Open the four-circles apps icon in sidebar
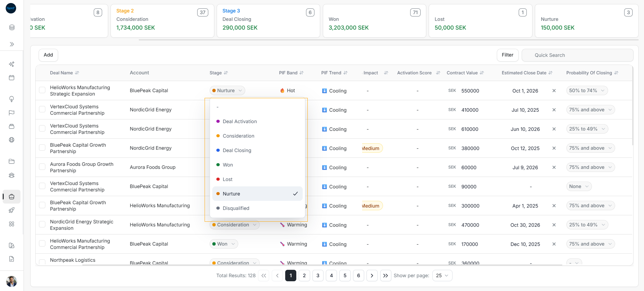Image resolution: width=644 pixels, height=291 pixels. point(12,224)
